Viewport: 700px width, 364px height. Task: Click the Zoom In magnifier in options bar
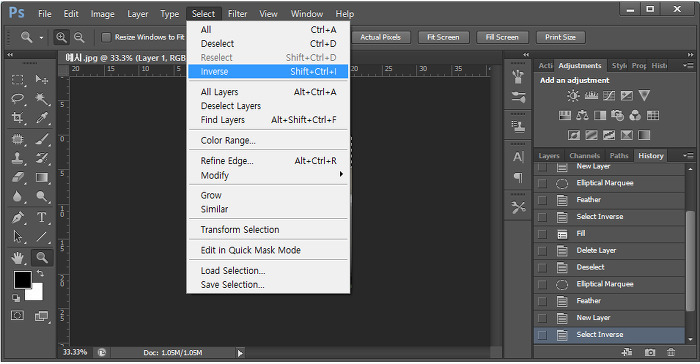tap(61, 37)
